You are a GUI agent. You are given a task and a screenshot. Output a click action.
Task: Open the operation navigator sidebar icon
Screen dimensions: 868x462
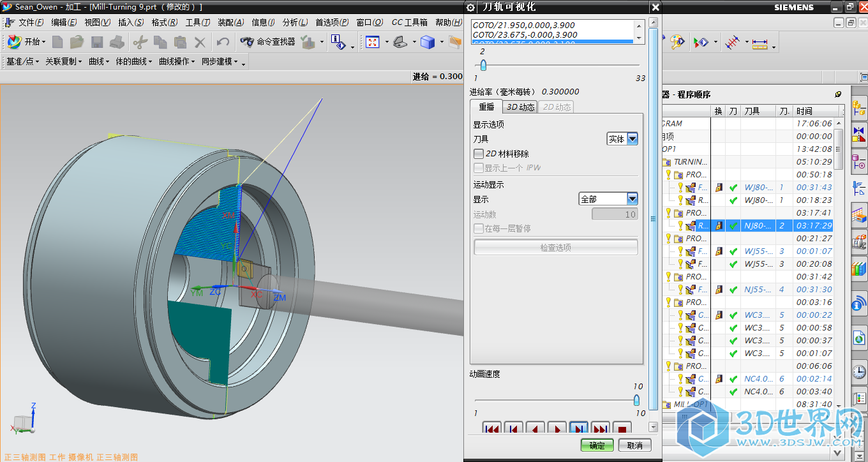coord(859,188)
